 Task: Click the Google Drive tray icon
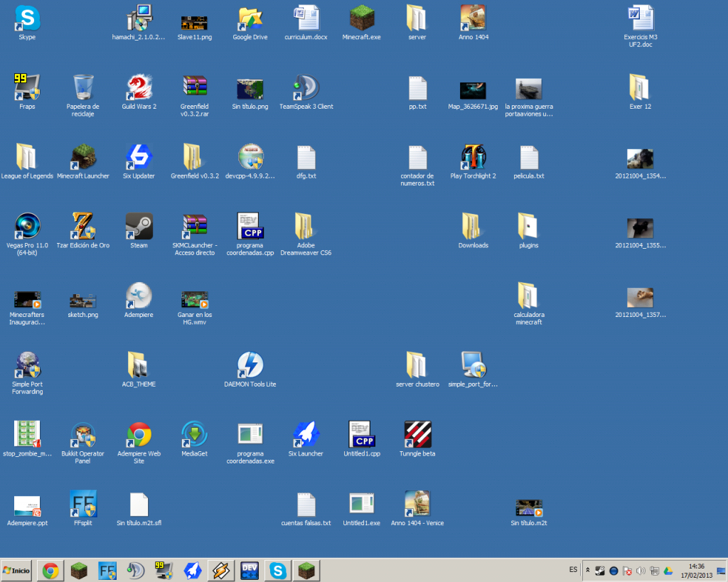click(x=668, y=571)
